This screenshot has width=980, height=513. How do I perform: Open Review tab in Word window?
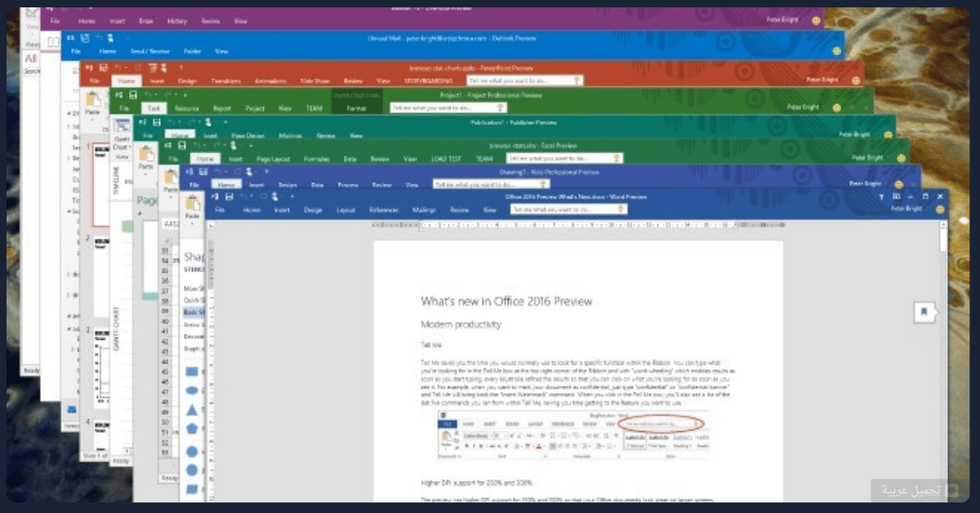coord(460,210)
